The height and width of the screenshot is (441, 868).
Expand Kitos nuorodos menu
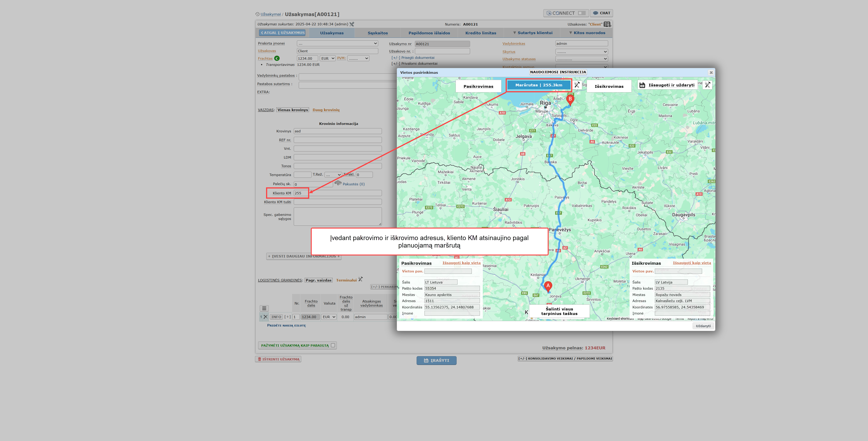click(587, 33)
